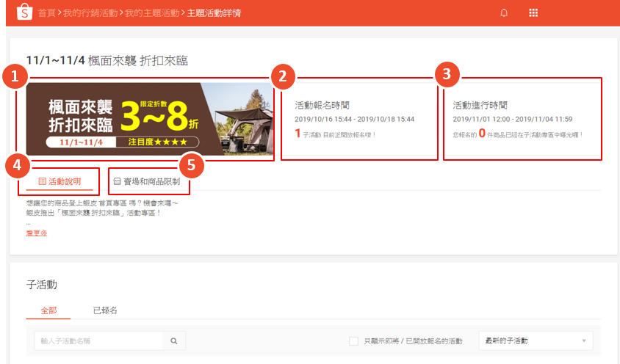Image resolution: width=620 pixels, height=364 pixels.
Task: Click the 楓面來襲 campaign banner image
Action: pyautogui.click(x=149, y=118)
